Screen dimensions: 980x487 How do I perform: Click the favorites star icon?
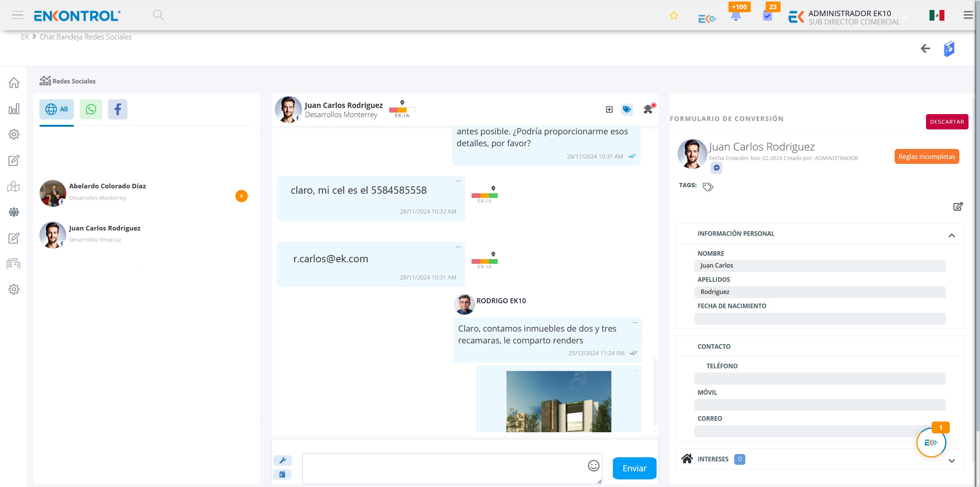[x=674, y=16]
